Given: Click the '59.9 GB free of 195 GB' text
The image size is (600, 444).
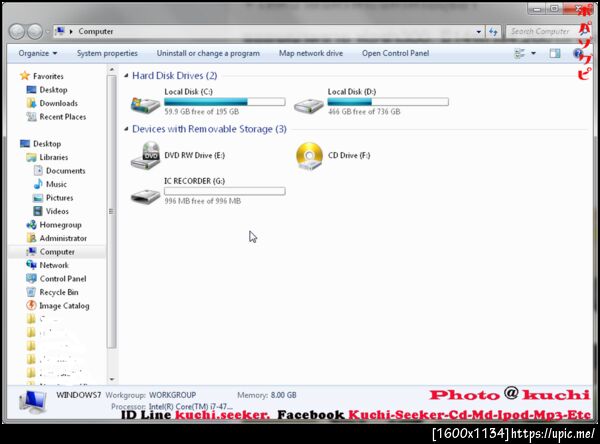Looking at the screenshot, I should pyautogui.click(x=202, y=111).
